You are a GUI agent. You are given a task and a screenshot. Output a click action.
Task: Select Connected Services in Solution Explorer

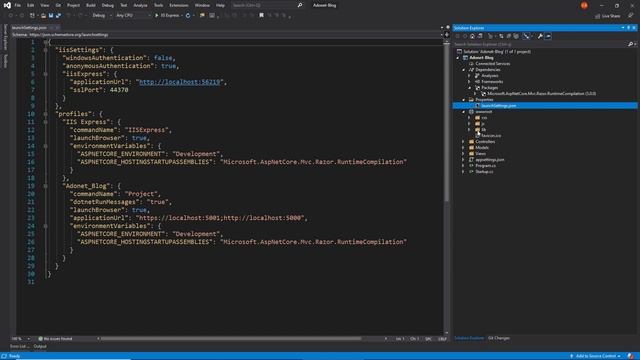tap(489, 64)
